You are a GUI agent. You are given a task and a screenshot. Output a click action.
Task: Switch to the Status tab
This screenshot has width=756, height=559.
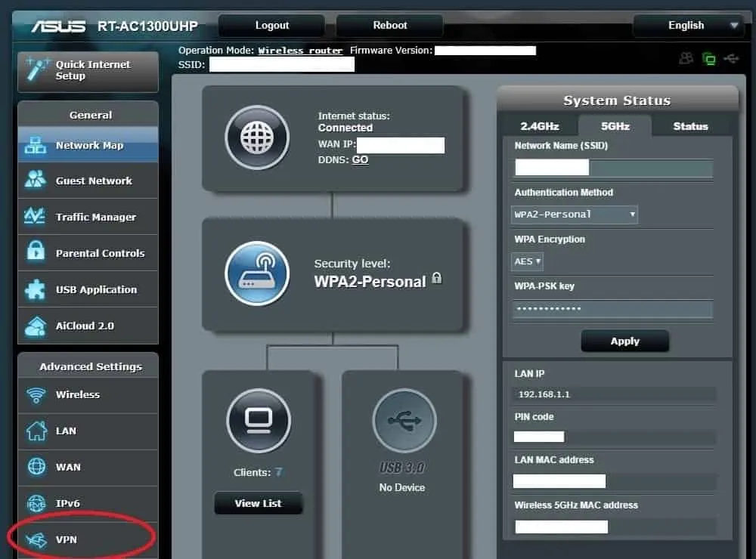pos(690,126)
